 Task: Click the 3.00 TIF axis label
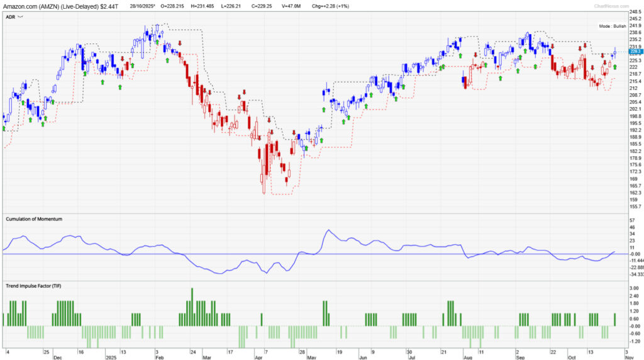click(634, 288)
